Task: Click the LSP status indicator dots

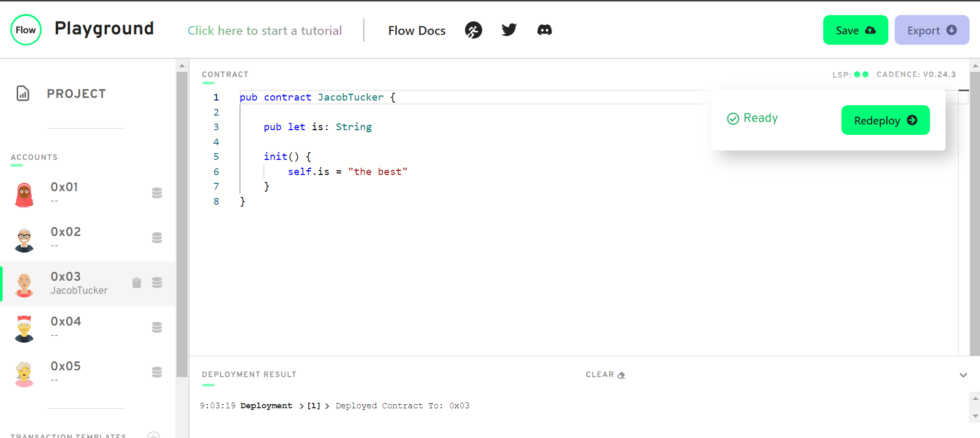Action: click(861, 74)
